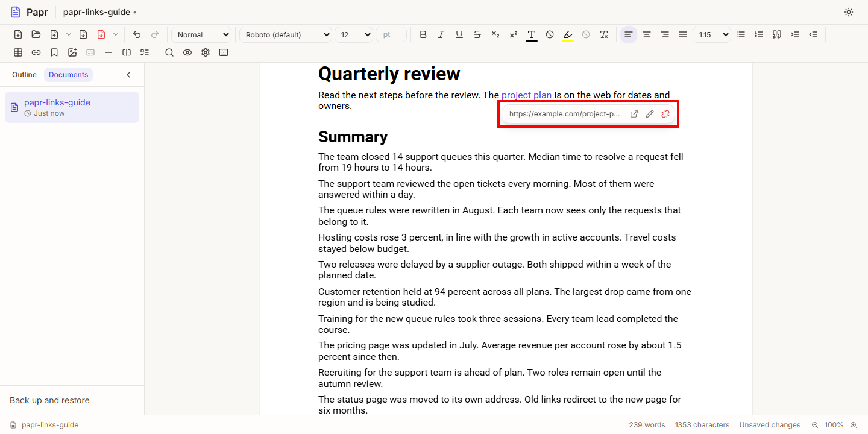Insert a page break
Screen dimensions: 868x434
pyautogui.click(x=127, y=52)
